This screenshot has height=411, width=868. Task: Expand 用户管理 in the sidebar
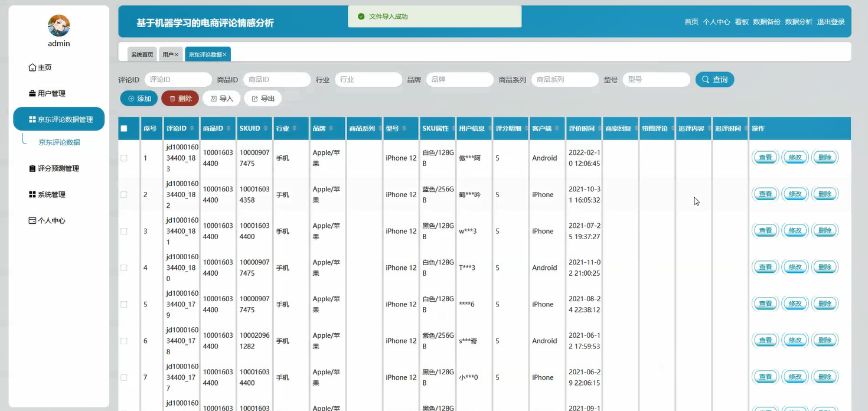pyautogui.click(x=47, y=93)
